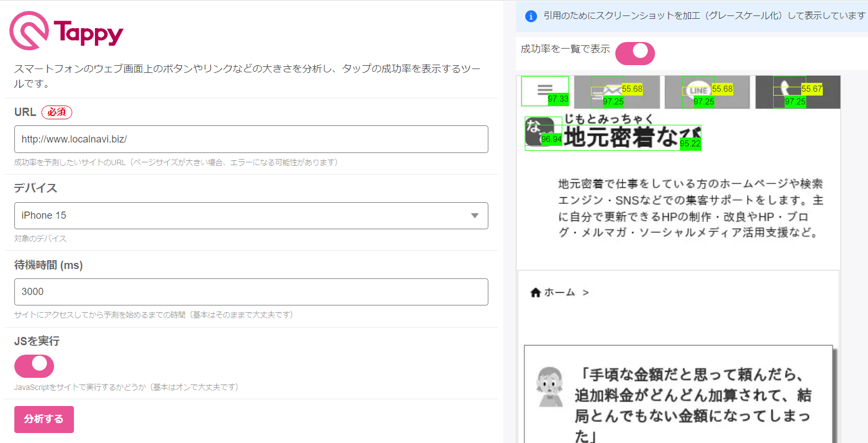The image size is (868, 443).
Task: Click the 地元密着なび site title in the preview
Action: 632,137
